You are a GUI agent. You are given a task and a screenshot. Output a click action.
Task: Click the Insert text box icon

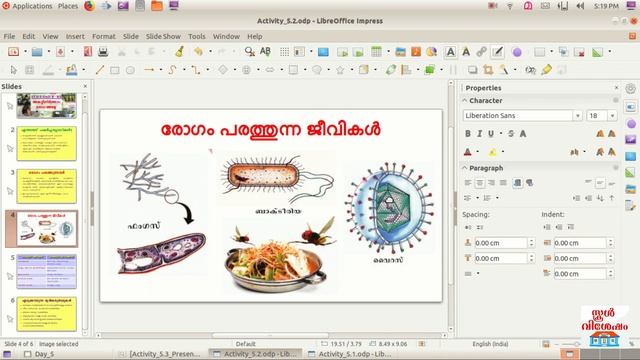450,52
